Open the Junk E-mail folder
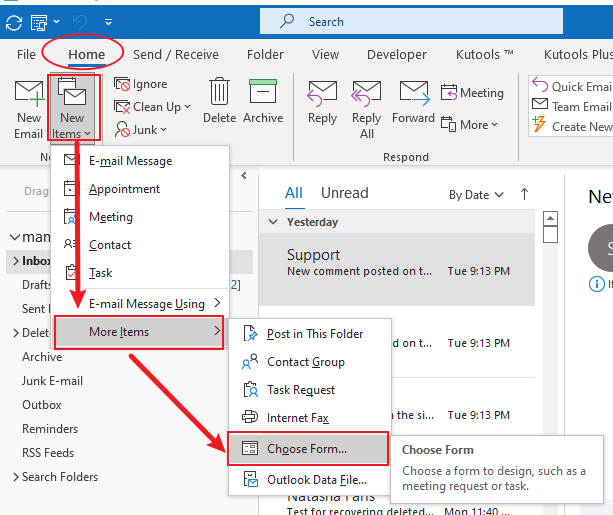Image resolution: width=613 pixels, height=515 pixels. [53, 381]
